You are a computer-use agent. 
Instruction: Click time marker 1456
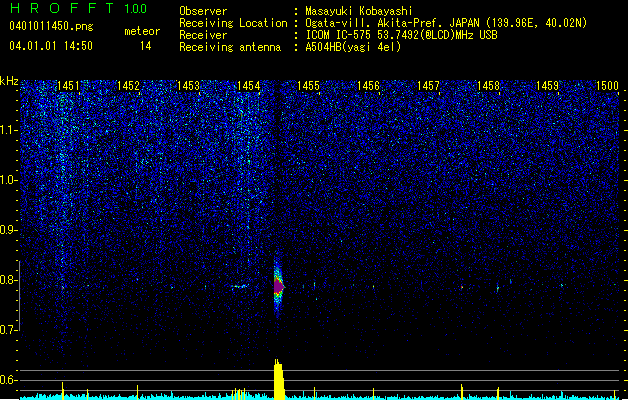[x=368, y=85]
